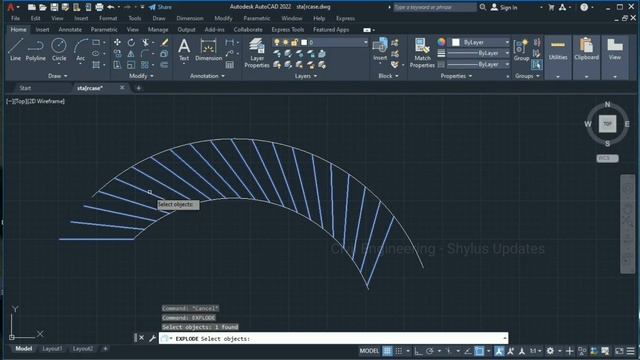
Task: Expand the Properties panel
Action: coord(456,76)
